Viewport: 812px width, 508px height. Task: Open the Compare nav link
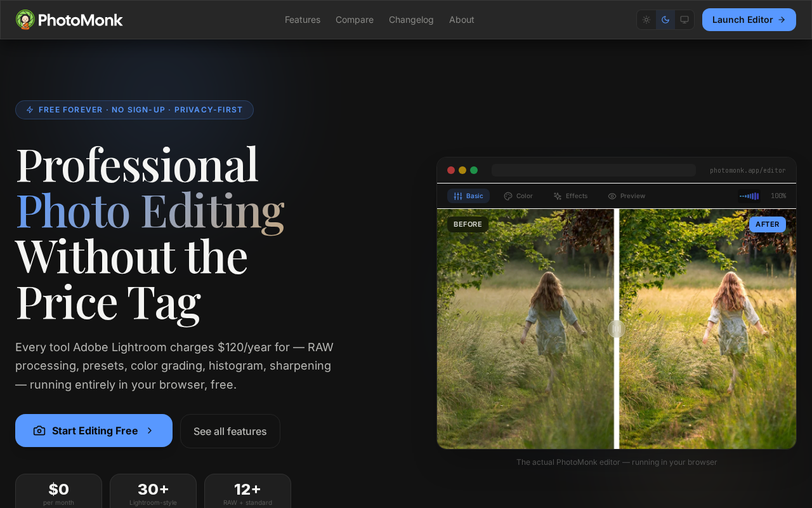(355, 20)
